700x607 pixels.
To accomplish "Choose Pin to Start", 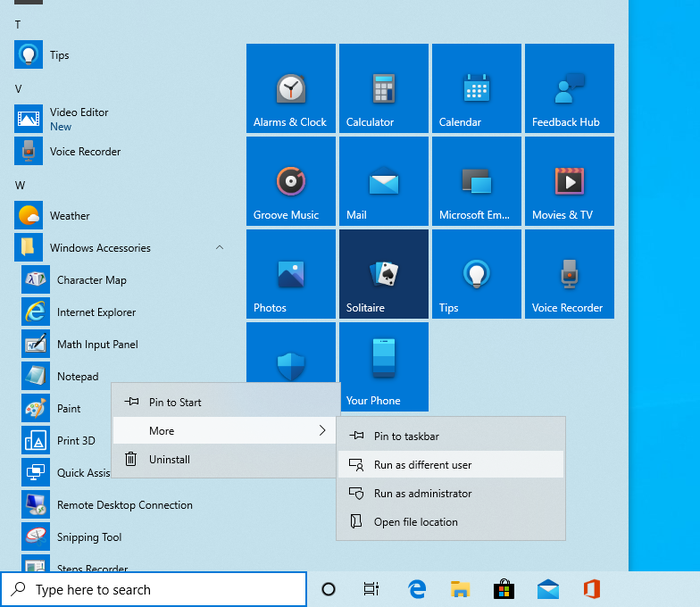I will pos(225,402).
